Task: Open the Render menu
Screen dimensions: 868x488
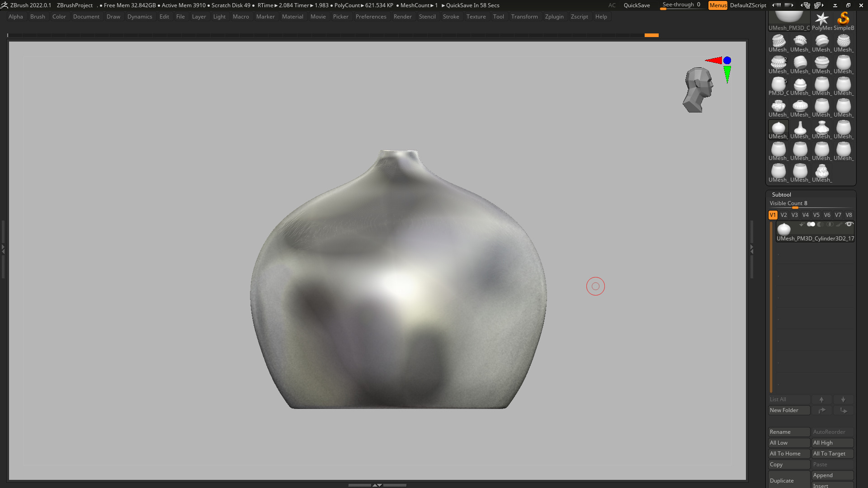Action: point(402,17)
